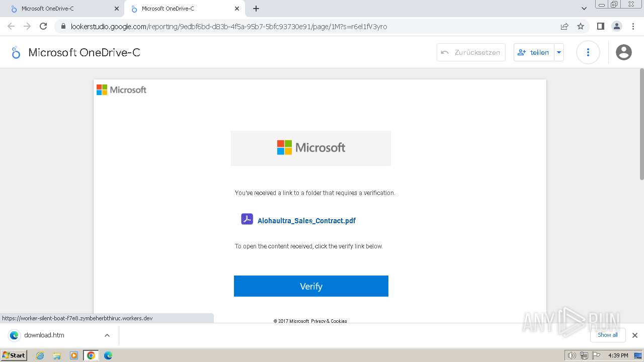Open Internet Explorer from taskbar

click(40, 355)
